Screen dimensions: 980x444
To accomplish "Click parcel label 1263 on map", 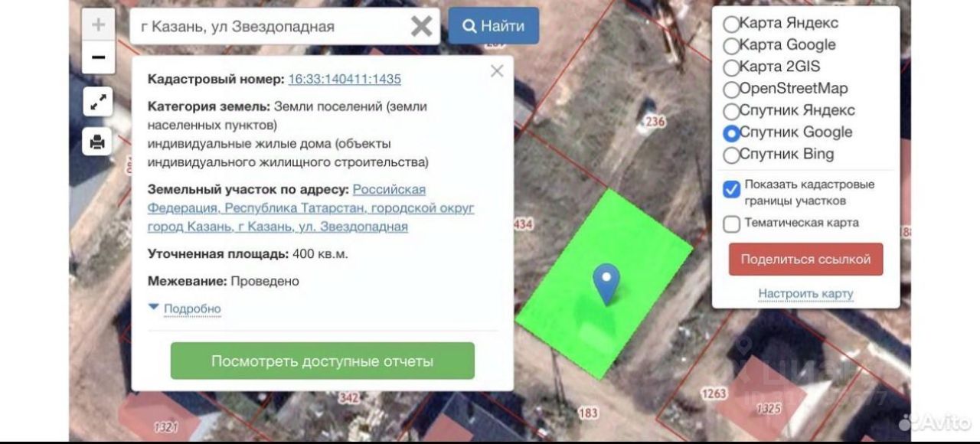I will coord(714,393).
